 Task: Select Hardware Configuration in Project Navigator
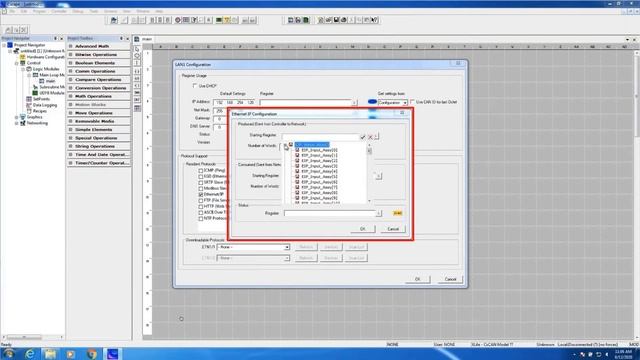45,57
